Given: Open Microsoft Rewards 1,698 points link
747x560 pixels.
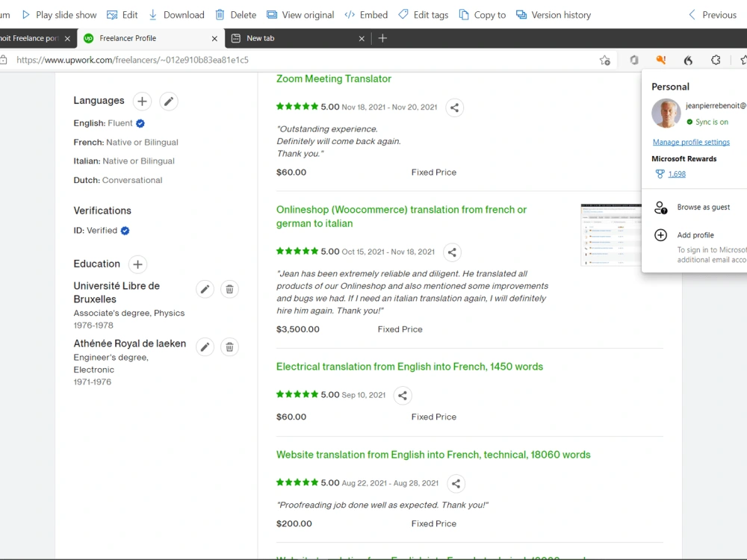Looking at the screenshot, I should (x=677, y=174).
